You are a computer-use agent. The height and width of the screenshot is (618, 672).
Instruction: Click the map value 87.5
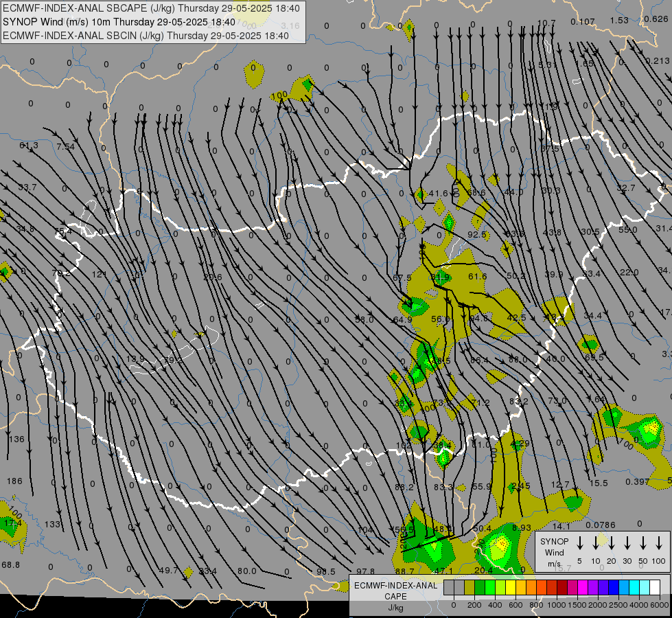click(x=550, y=148)
